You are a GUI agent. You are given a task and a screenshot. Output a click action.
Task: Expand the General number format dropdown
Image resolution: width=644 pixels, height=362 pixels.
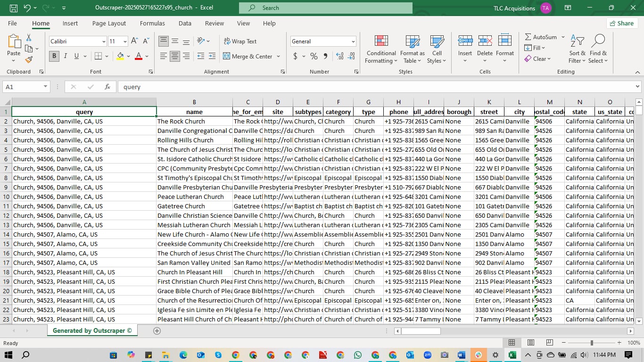coord(353,41)
